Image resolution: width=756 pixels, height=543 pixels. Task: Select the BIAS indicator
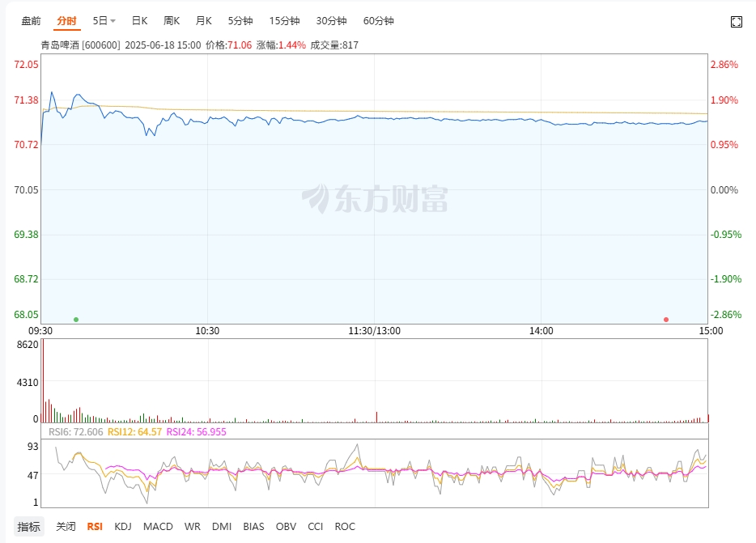point(253,527)
